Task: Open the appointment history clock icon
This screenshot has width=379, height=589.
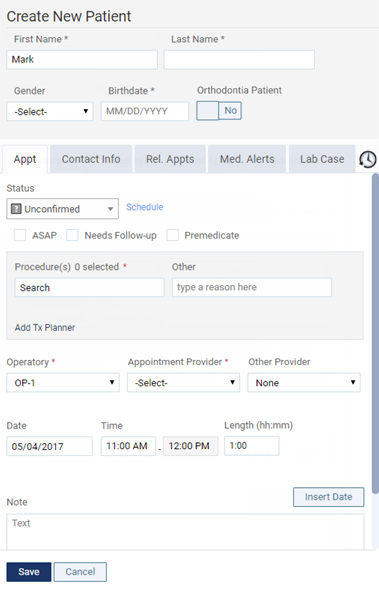Action: (x=367, y=159)
